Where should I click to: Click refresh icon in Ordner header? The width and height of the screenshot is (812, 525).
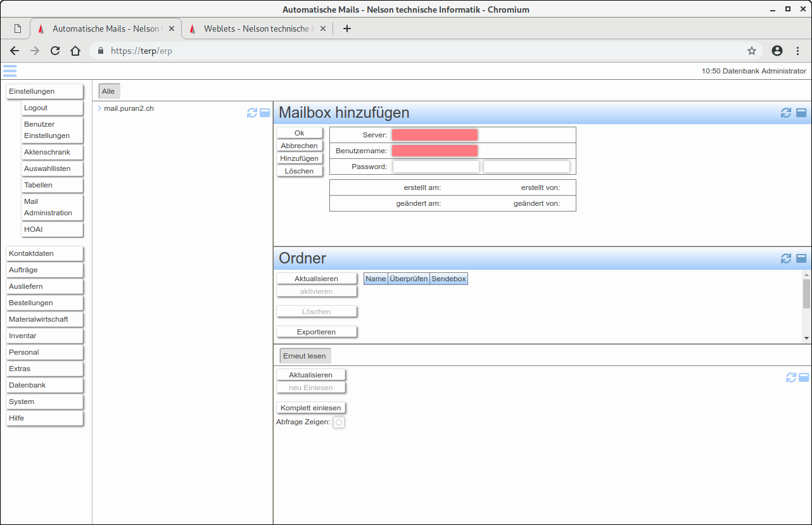[786, 258]
